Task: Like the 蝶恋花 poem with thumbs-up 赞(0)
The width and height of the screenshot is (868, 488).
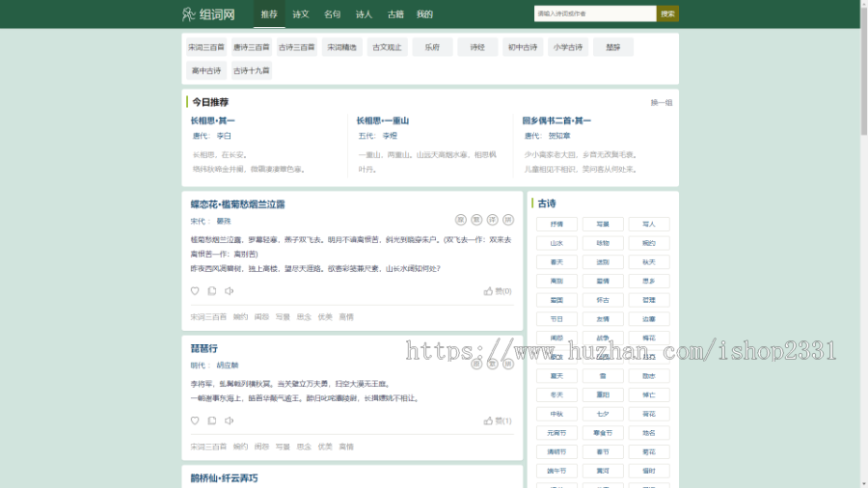Action: 498,291
